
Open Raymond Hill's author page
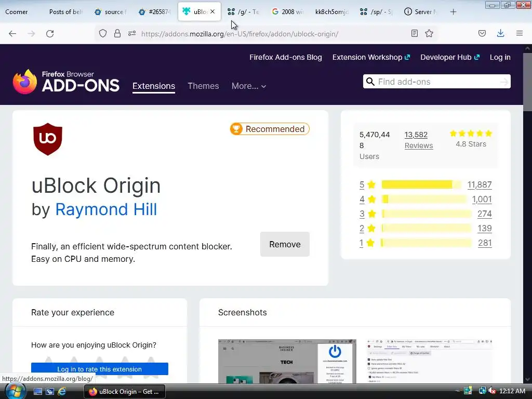106,209
